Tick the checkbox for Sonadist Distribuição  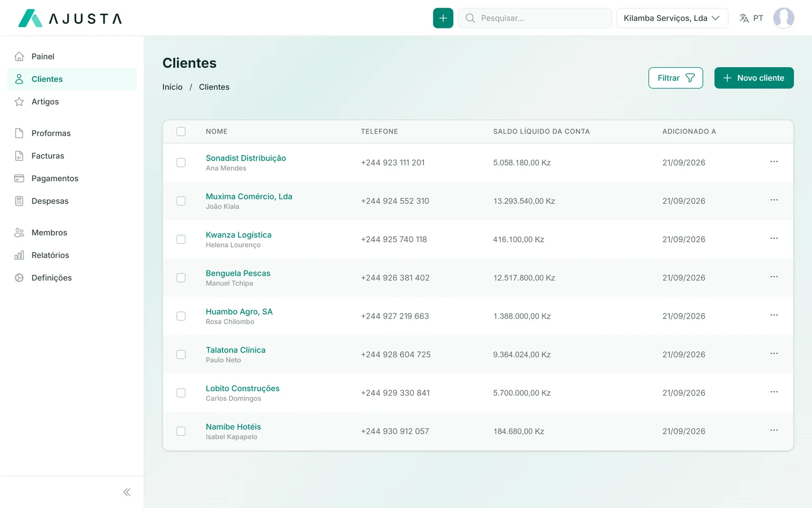pyautogui.click(x=181, y=163)
